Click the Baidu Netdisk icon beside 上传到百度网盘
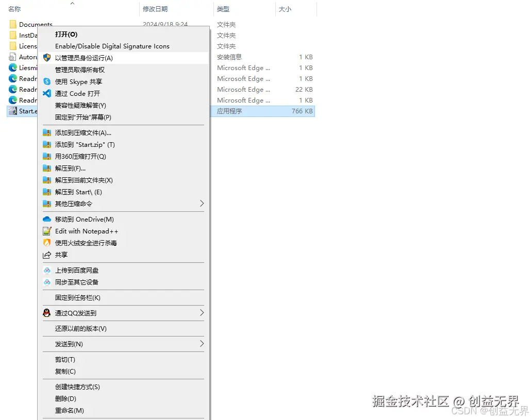The height and width of the screenshot is (420, 531). click(x=47, y=270)
